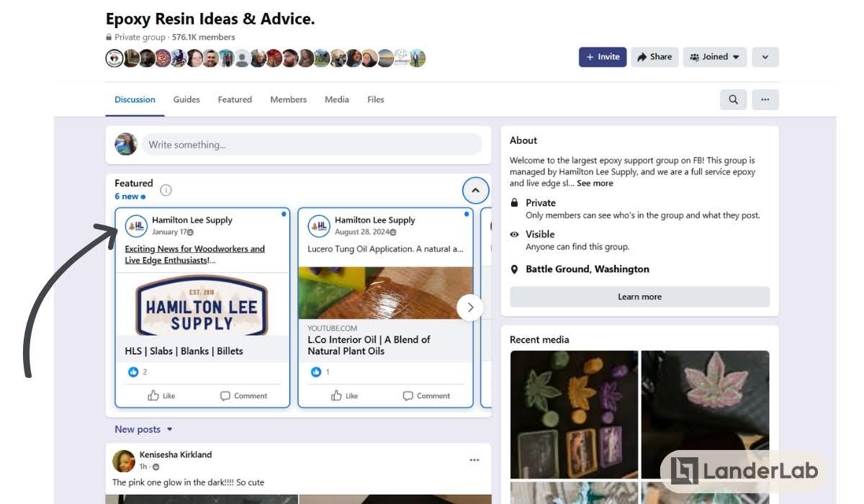Click the January 17 post date
This screenshot has width=864, height=504.
point(170,232)
